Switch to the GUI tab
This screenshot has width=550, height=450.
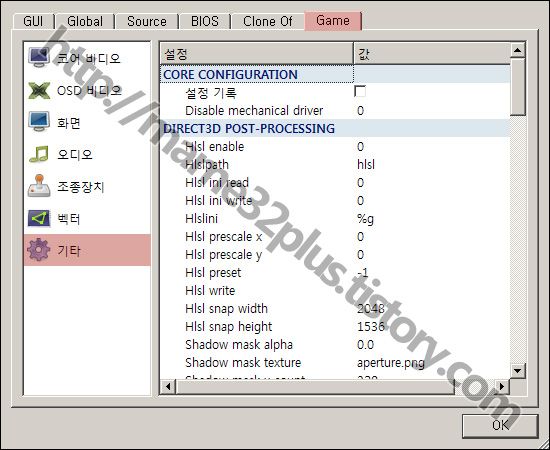pos(33,21)
